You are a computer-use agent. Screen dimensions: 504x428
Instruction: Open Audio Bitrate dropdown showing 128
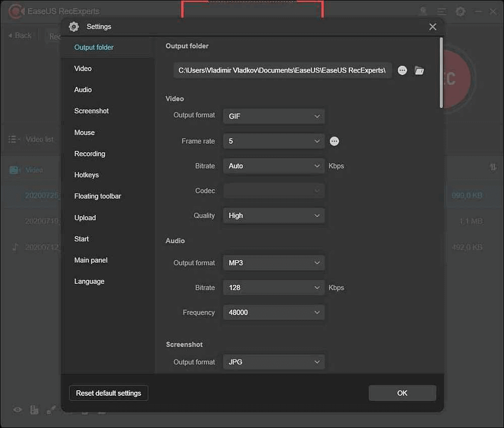(x=274, y=287)
